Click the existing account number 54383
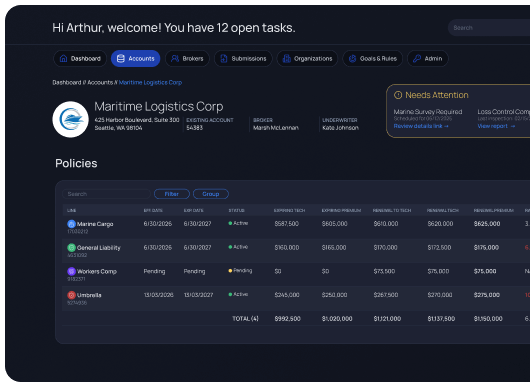Screen dimensions: 530x387 point(195,128)
